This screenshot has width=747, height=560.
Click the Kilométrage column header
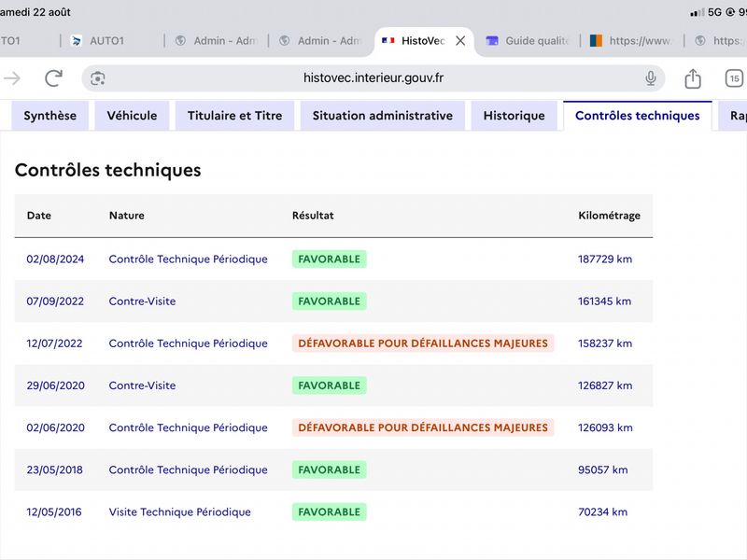[609, 216]
